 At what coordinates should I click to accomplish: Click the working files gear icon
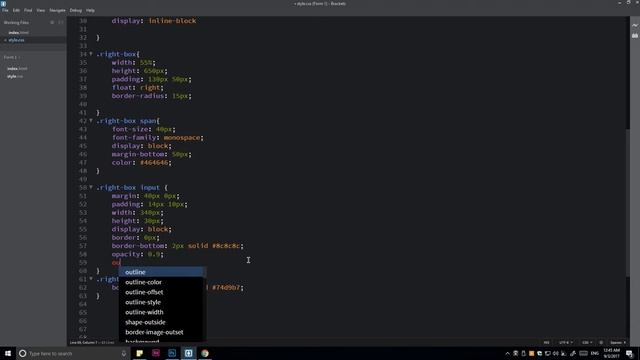(x=52, y=22)
